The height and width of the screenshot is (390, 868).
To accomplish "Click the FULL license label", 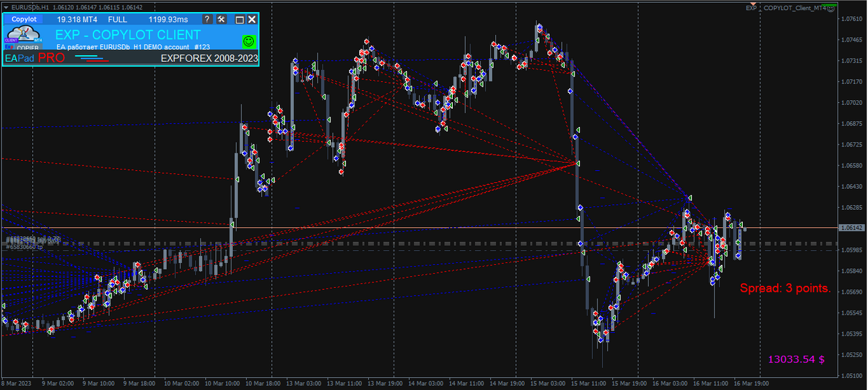I will [117, 19].
